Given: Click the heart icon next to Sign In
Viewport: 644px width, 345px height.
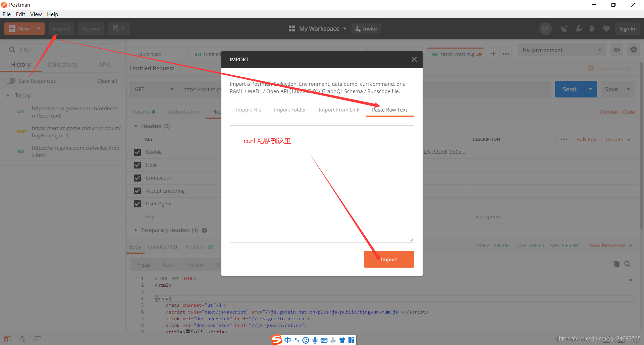Looking at the screenshot, I should 606,28.
